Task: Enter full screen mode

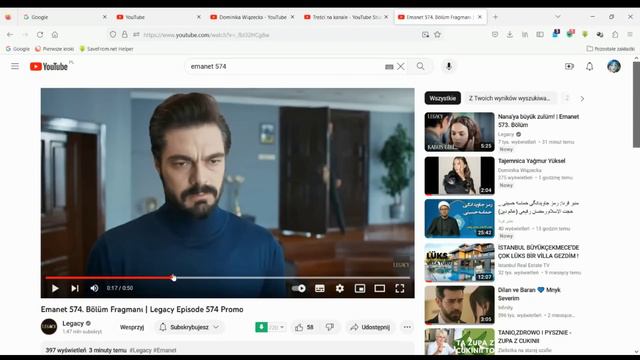Action: point(400,289)
